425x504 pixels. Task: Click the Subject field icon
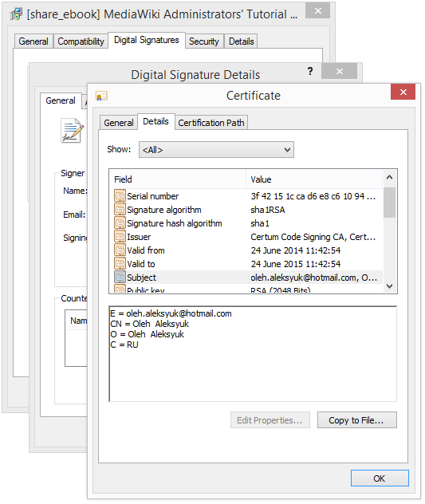coord(120,277)
